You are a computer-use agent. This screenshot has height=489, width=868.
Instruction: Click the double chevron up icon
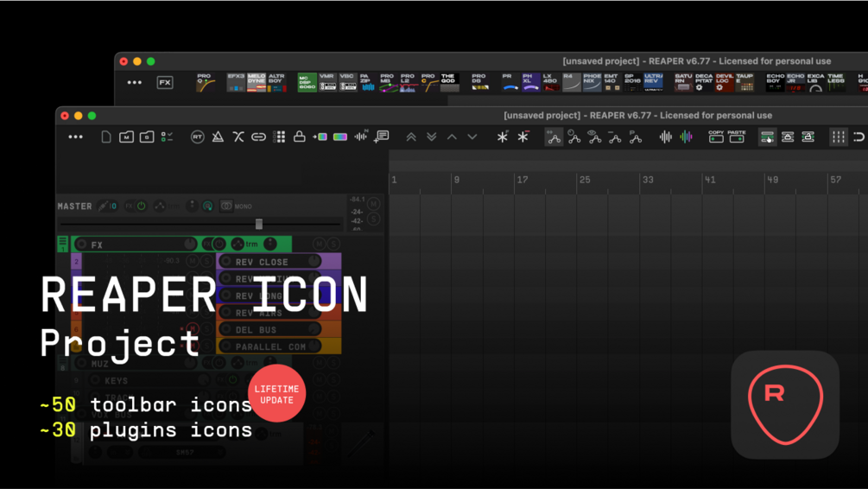tap(411, 137)
